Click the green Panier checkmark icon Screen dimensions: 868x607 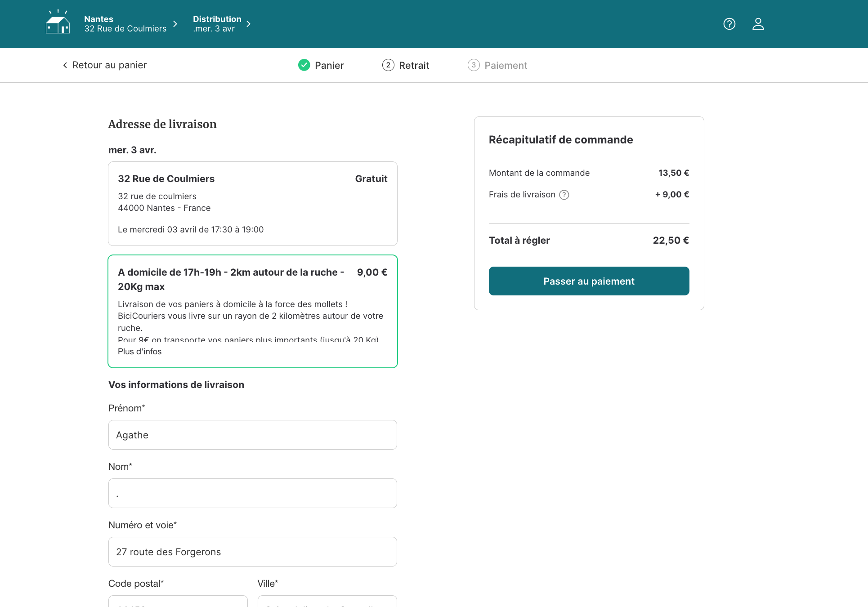pyautogui.click(x=304, y=65)
